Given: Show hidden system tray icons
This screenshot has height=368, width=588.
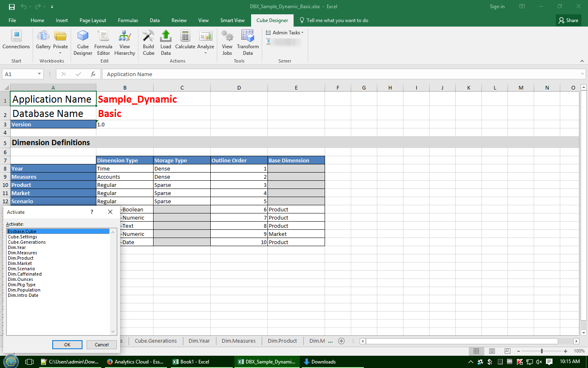Looking at the screenshot, I should coord(471,362).
